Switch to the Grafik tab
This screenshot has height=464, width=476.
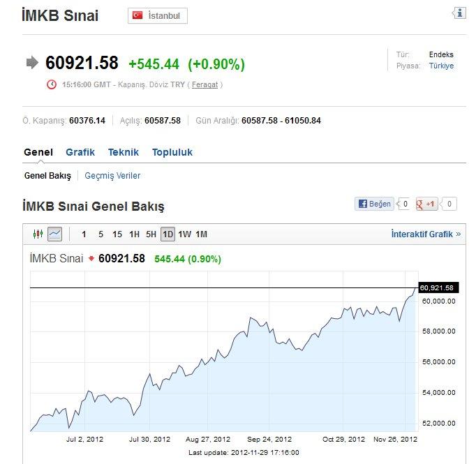pyautogui.click(x=80, y=152)
